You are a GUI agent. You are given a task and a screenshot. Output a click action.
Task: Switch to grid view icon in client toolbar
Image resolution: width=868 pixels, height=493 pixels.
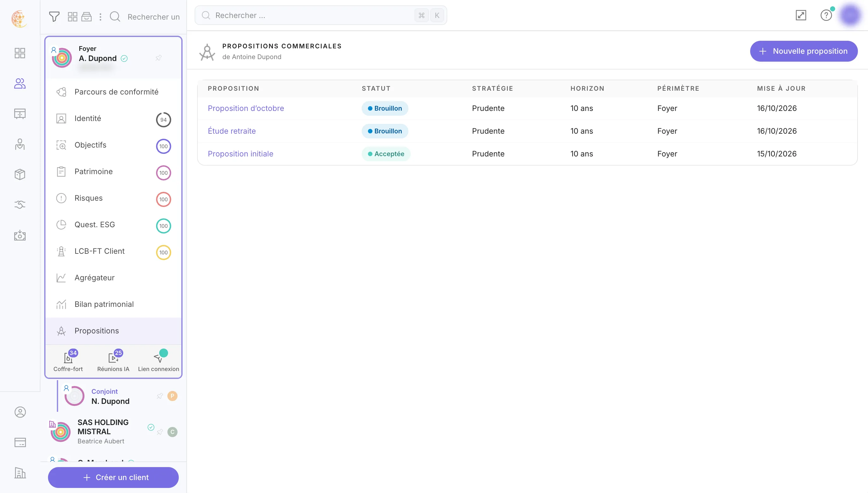pyautogui.click(x=72, y=16)
